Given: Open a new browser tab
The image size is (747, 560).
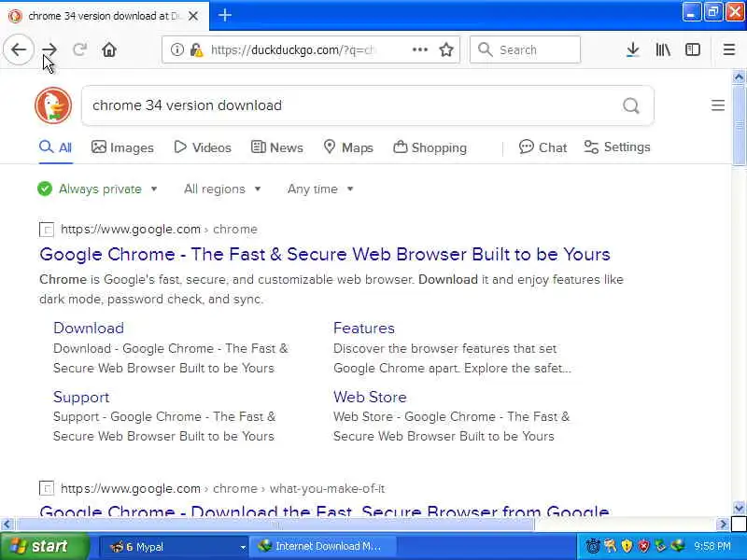Looking at the screenshot, I should click(x=225, y=15).
